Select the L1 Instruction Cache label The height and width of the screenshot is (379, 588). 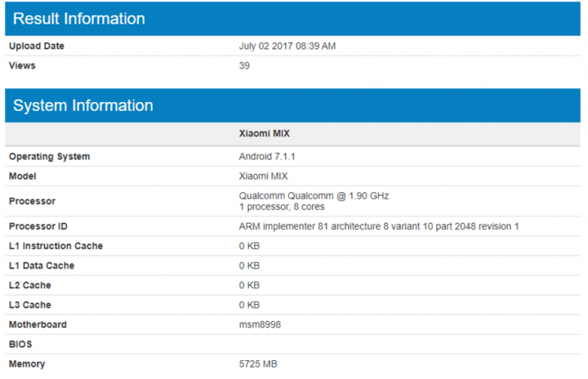click(x=56, y=246)
